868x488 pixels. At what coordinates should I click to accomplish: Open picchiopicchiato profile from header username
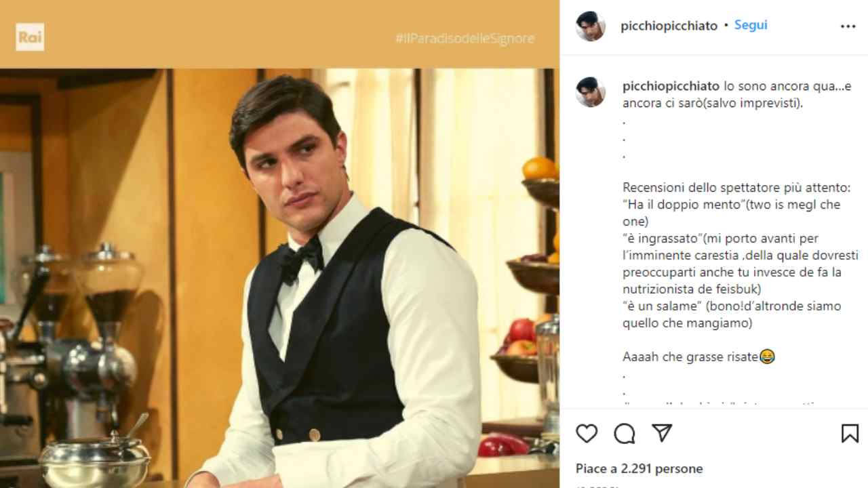(669, 26)
